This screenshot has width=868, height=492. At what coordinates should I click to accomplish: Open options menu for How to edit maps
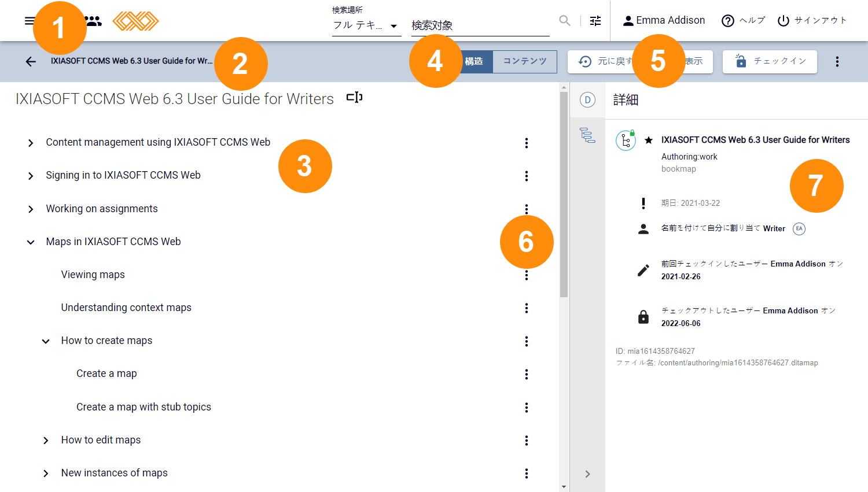pos(527,441)
